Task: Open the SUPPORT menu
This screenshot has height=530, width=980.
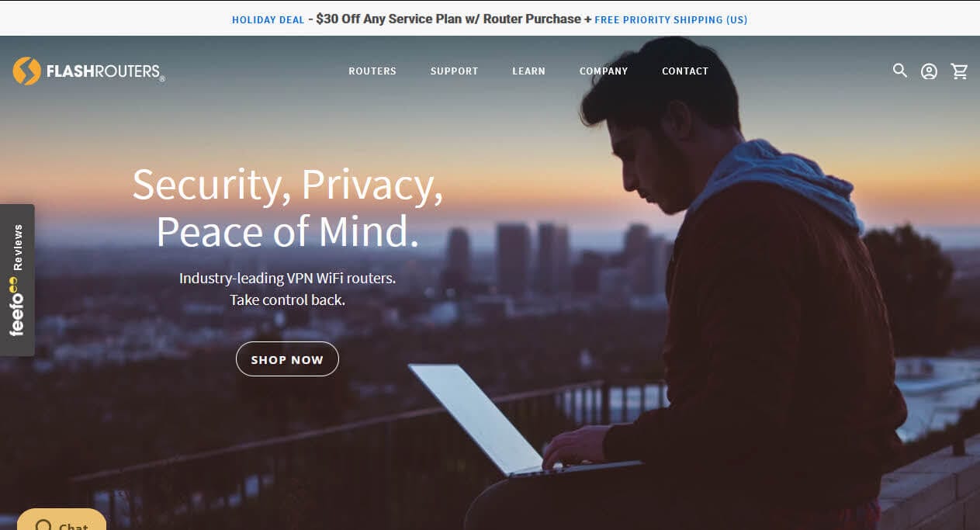Action: point(455,71)
